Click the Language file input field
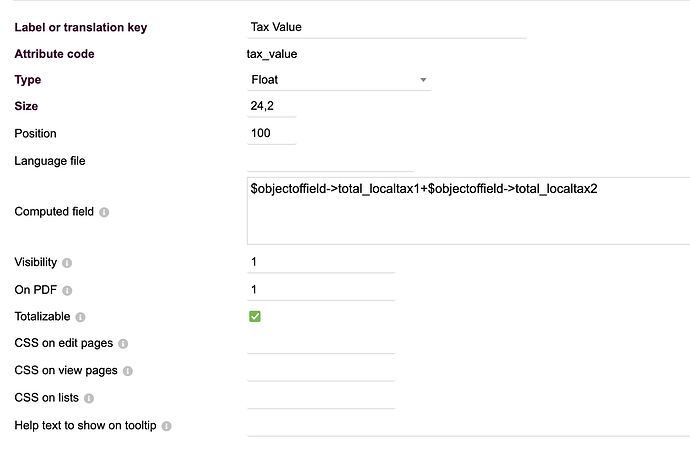 [x=330, y=160]
